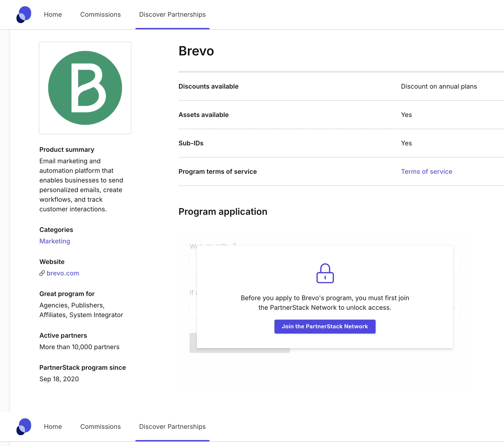
Task: Click the chain link icon beside brevo.com
Action: click(x=42, y=273)
